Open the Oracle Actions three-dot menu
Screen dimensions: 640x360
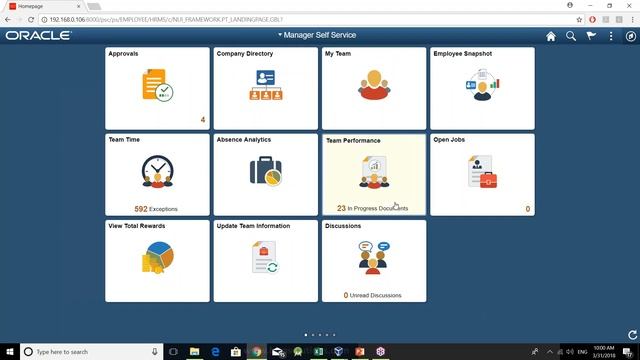(x=611, y=36)
